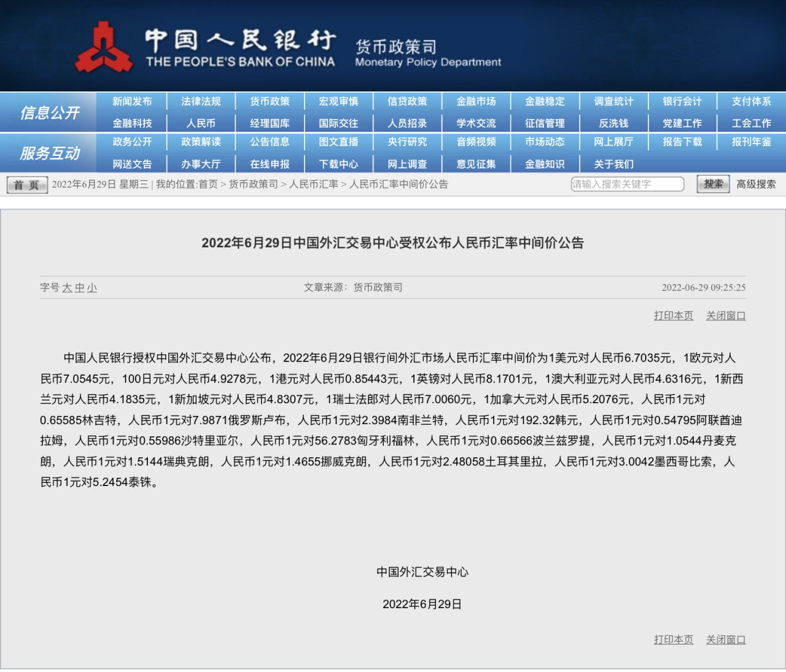Set font size to 中
Screen dimensions: 786x672
80,288
